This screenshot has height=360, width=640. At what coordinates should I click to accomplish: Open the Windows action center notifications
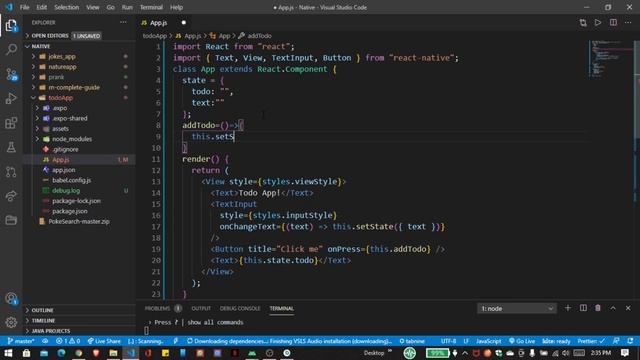625,353
